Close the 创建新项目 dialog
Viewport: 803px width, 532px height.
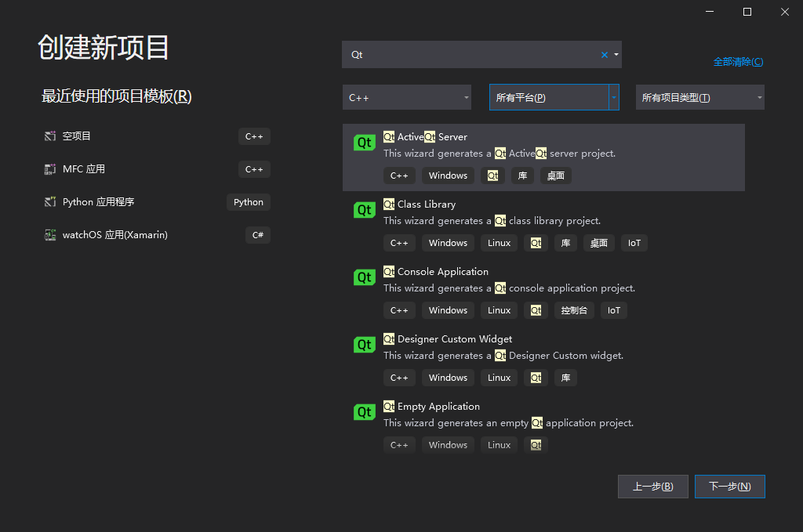point(784,12)
